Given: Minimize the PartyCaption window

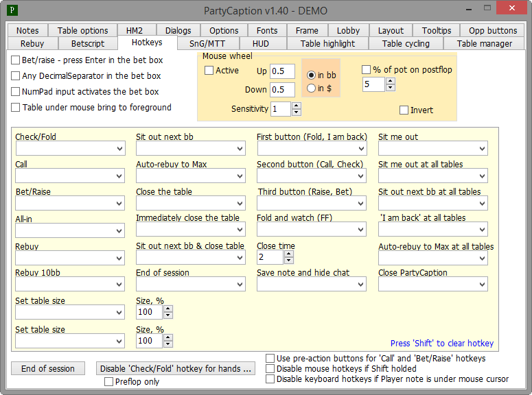Looking at the screenshot, I should [469, 9].
